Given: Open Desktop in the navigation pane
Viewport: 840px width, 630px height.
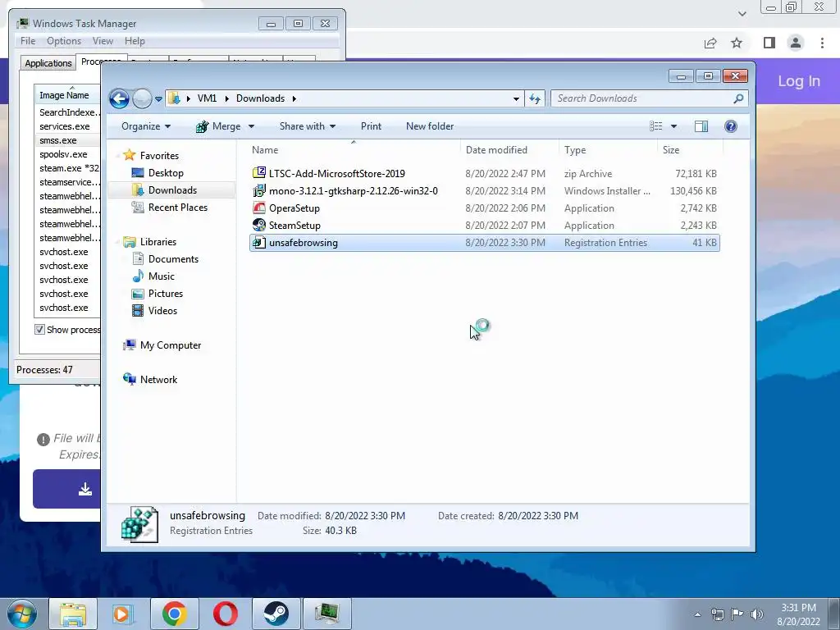Looking at the screenshot, I should click(166, 173).
